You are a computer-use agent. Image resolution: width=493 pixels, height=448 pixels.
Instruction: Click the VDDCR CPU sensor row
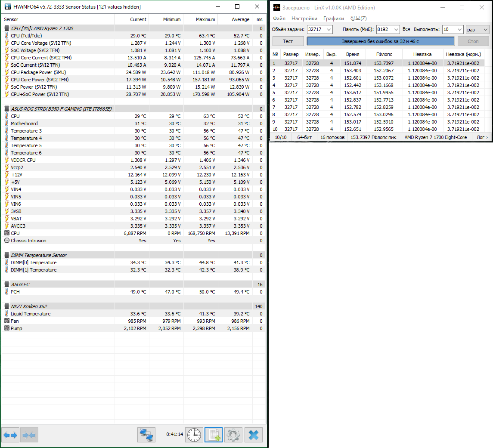click(x=133, y=160)
